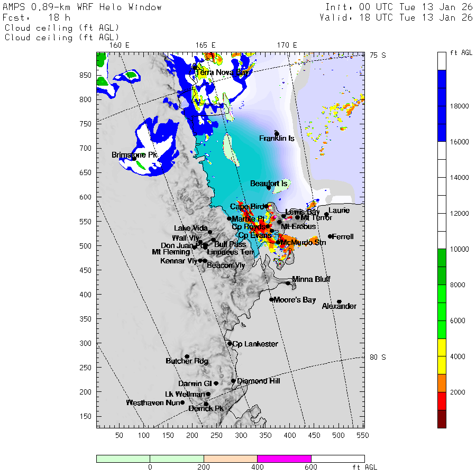Click the peach 200-400 ft swatch
Image resolution: width=476 pixels, height=476 pixels.
coord(231,459)
